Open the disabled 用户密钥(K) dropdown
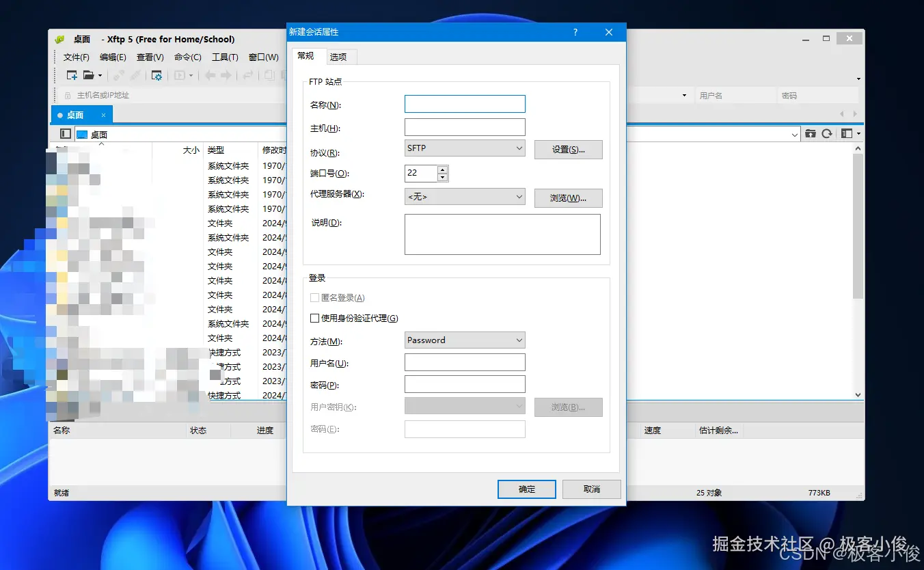 (465, 407)
